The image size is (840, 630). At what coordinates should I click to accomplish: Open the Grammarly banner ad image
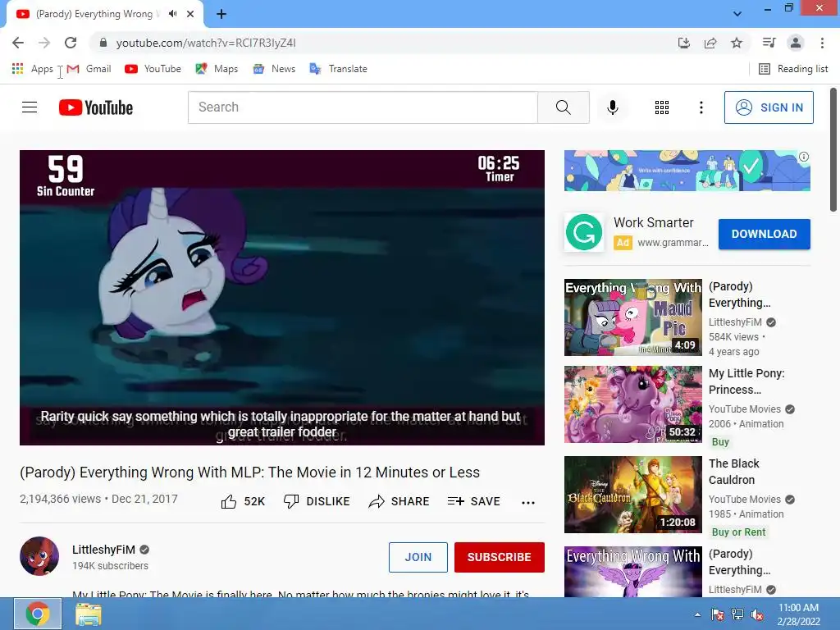[687, 171]
